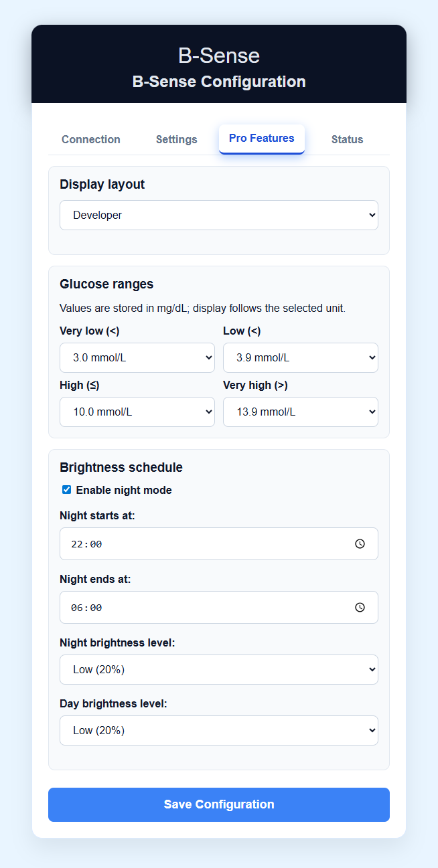Screen dimensions: 438x868
Task: Open the Day brightness level dropdown
Action: pos(219,730)
